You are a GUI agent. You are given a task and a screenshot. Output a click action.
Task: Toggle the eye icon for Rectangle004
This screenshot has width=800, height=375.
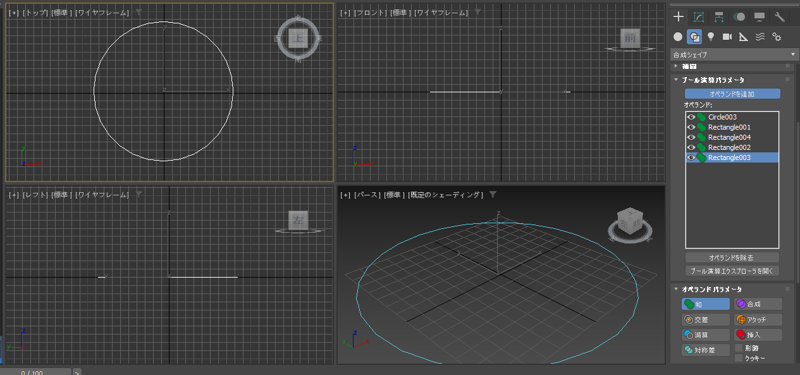691,137
